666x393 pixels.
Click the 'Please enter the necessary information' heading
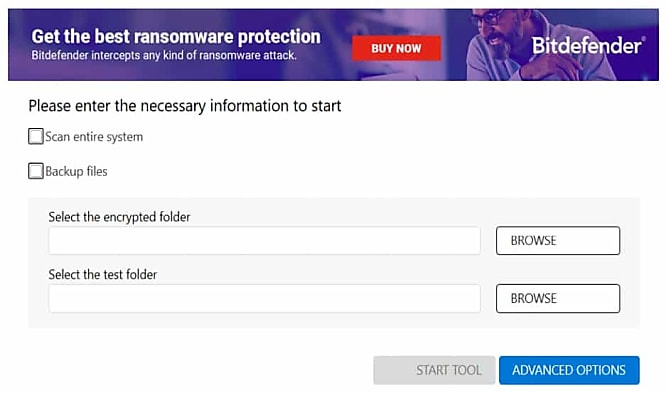(185, 106)
